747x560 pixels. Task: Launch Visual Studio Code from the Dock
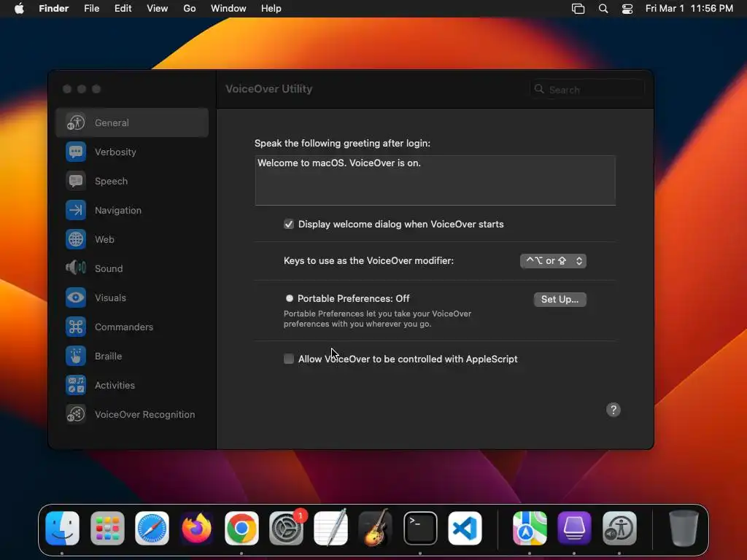[465, 528]
